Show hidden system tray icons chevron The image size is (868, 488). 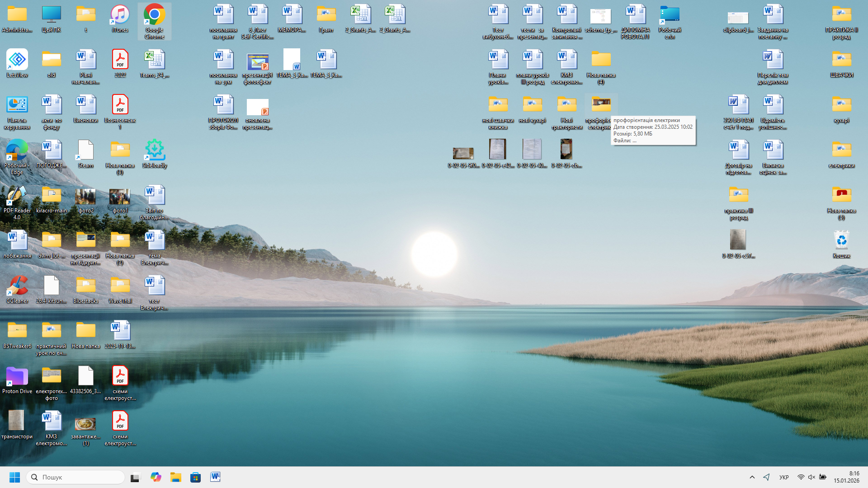pos(752,477)
